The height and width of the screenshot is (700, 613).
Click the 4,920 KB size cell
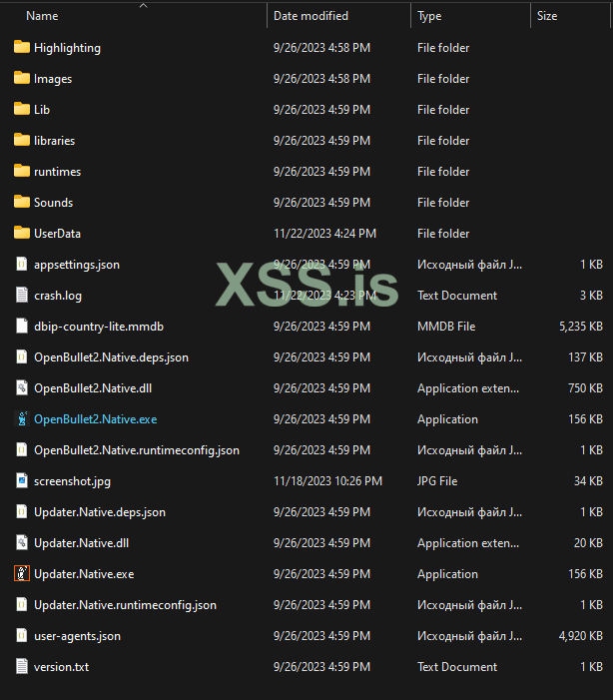pyautogui.click(x=581, y=636)
